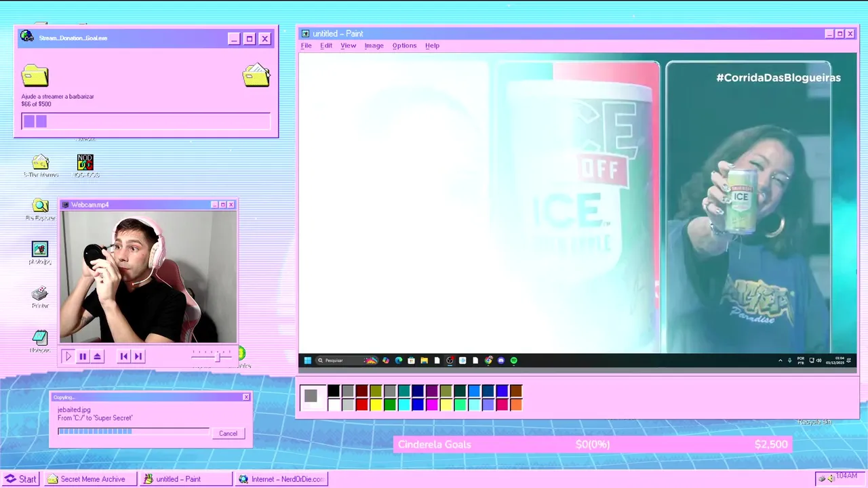Click the "Ajude a streamer a barbarizar" text
Screen dimensions: 868x488
pos(58,96)
